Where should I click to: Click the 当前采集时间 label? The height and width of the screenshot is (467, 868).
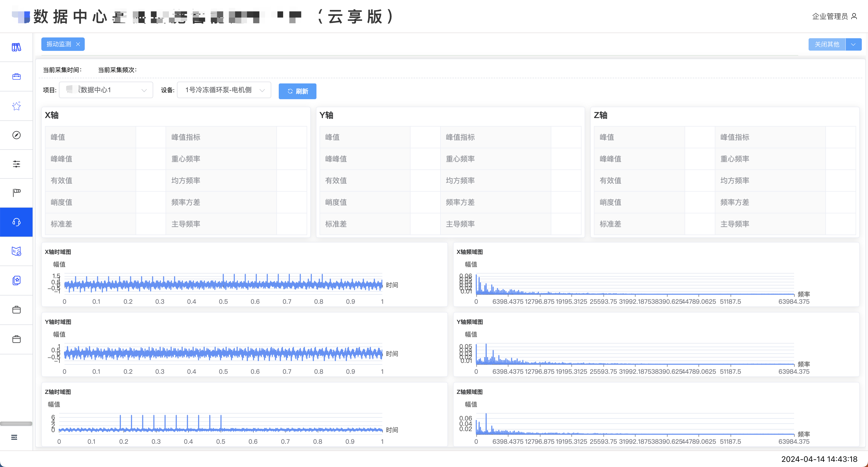point(62,70)
